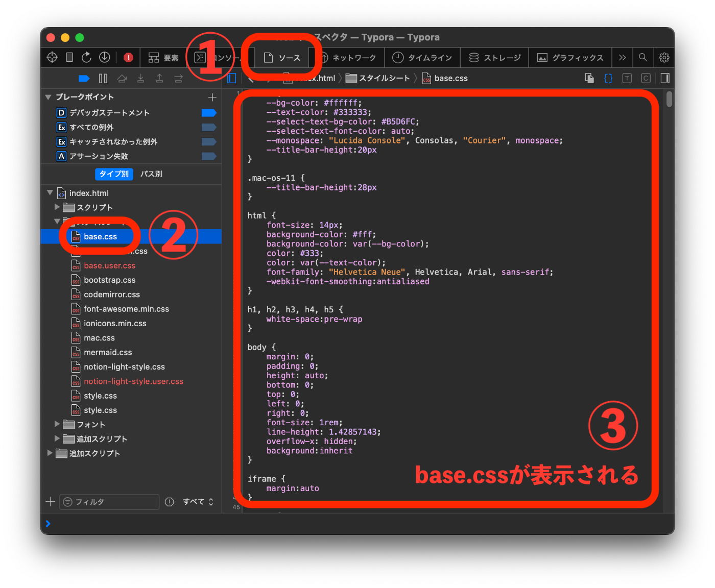Image resolution: width=715 pixels, height=588 pixels.
Task: Toggle the アサーション失敗 breakpoint
Action: 209,156
